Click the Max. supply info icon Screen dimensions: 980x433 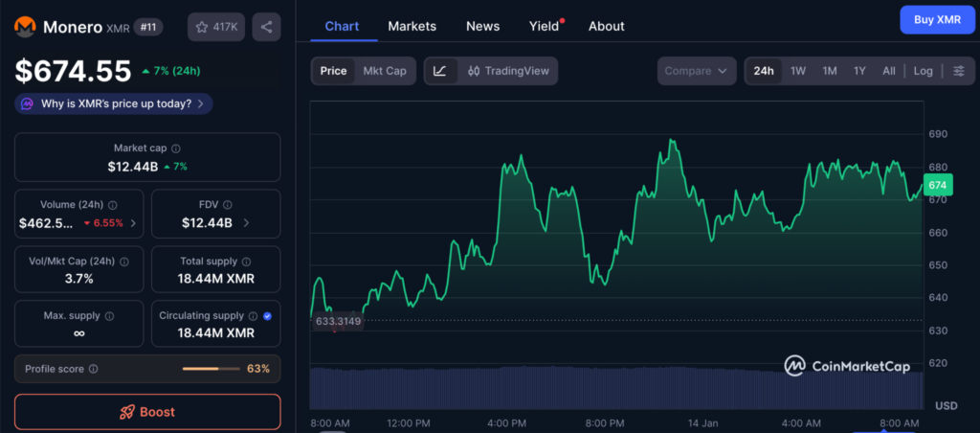click(109, 316)
